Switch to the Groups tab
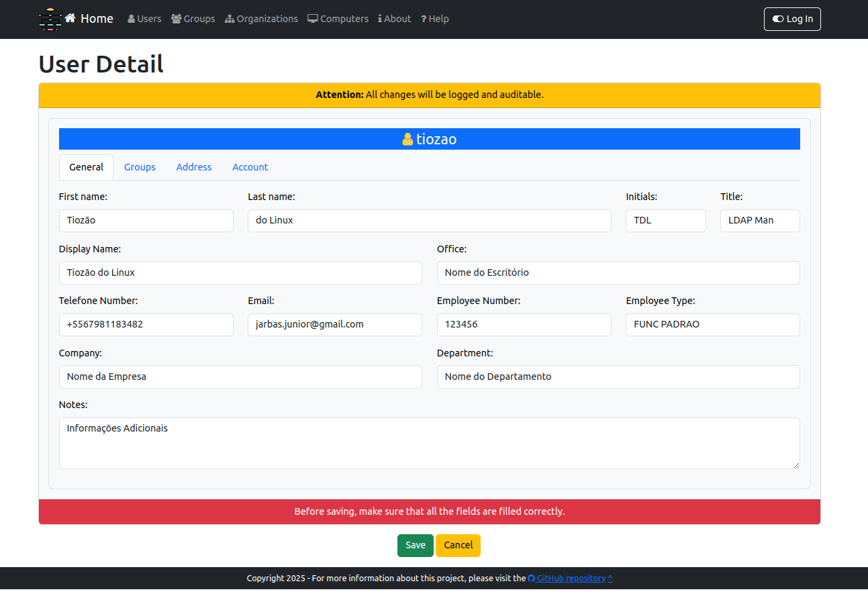This screenshot has width=868, height=598. click(x=140, y=167)
